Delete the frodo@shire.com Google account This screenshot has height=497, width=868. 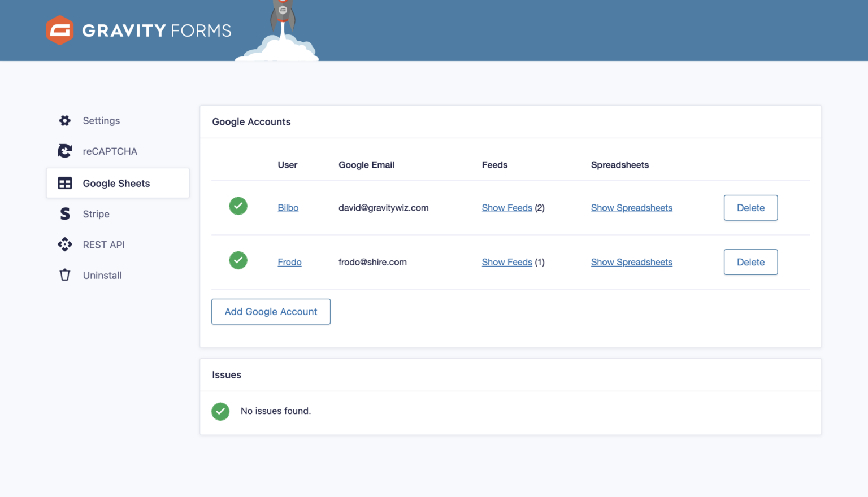[750, 262]
